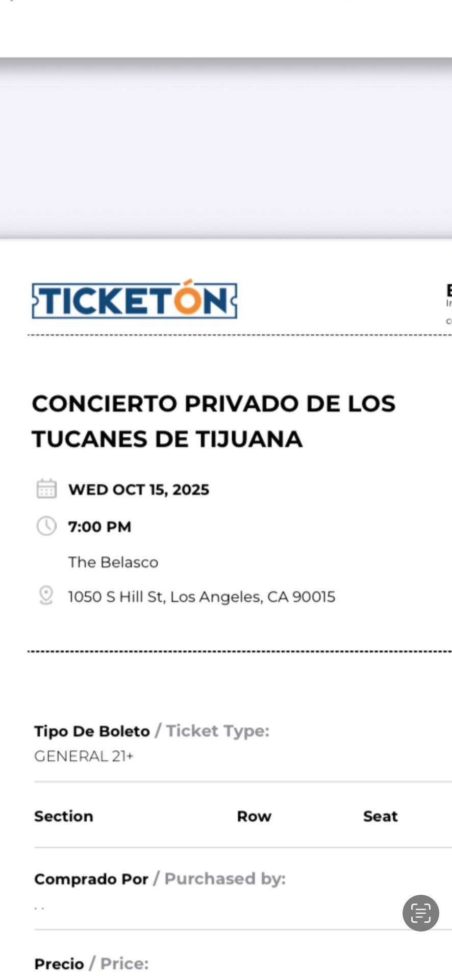This screenshot has width=452, height=980.
Task: Click the Seat column header
Action: pos(380,816)
